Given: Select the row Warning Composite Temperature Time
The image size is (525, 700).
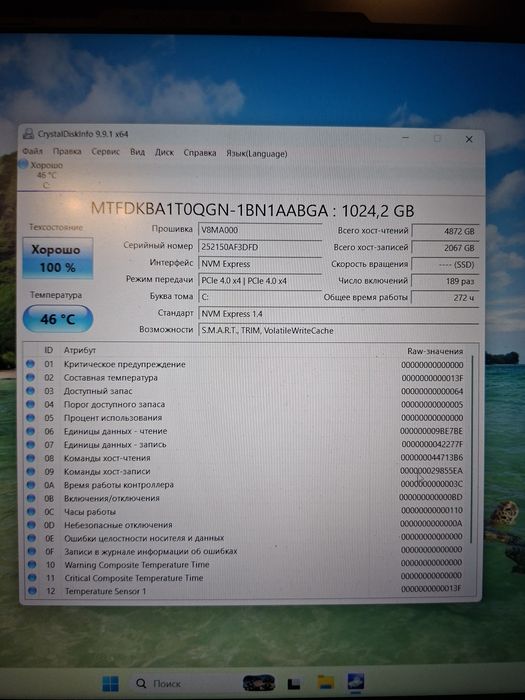Looking at the screenshot, I should 245,565.
